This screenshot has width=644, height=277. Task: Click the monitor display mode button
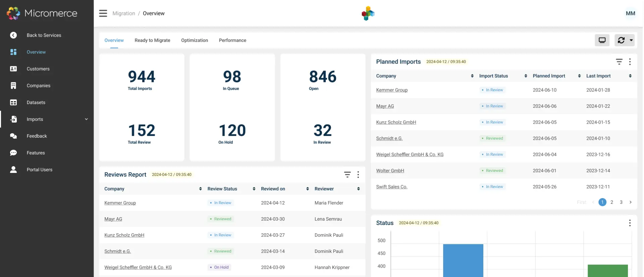tap(602, 40)
